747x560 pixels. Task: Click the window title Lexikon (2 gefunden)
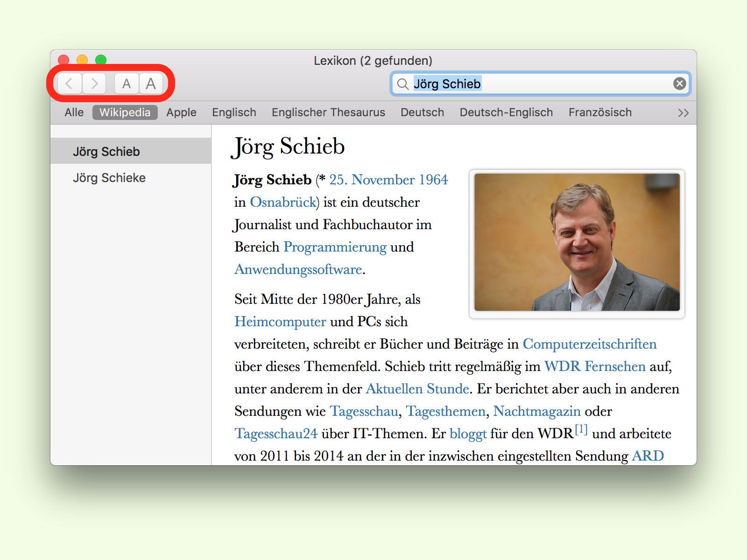click(373, 61)
